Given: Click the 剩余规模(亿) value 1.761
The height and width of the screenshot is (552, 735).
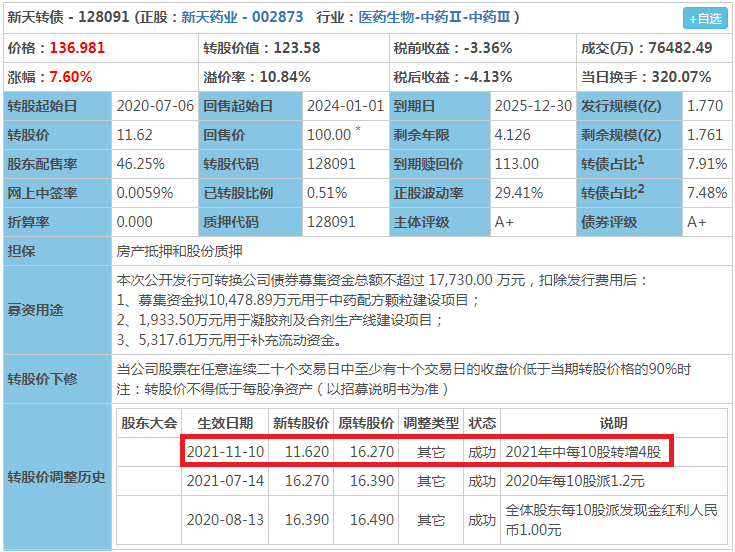Looking at the screenshot, I should tap(705, 135).
